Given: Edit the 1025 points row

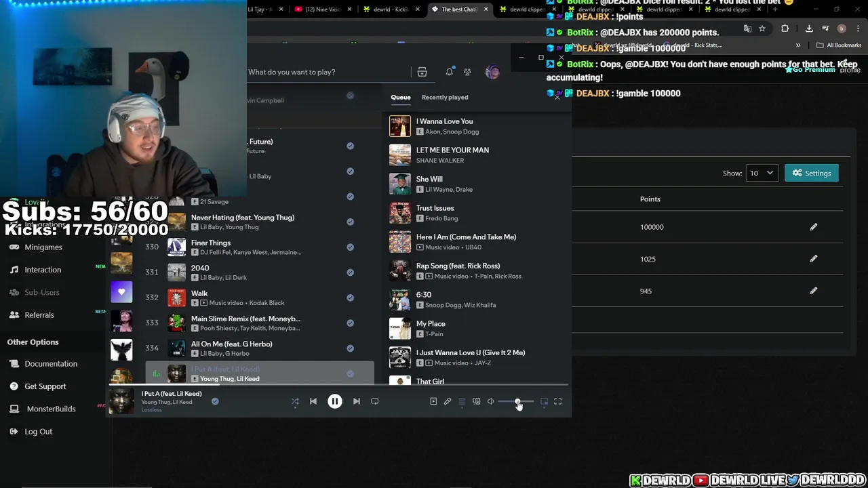Looking at the screenshot, I should pos(813,259).
